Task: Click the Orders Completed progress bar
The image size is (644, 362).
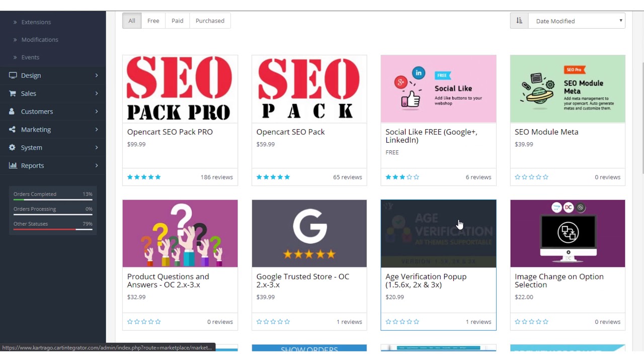Action: click(x=53, y=200)
